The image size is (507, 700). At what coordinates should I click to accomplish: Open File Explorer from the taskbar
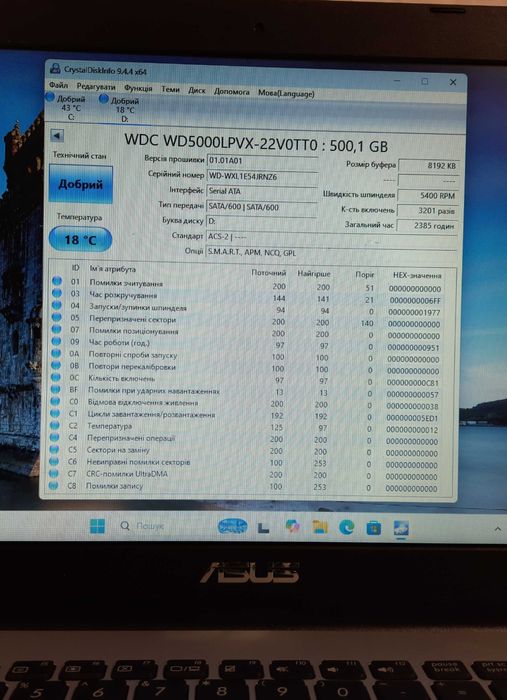tap(320, 527)
